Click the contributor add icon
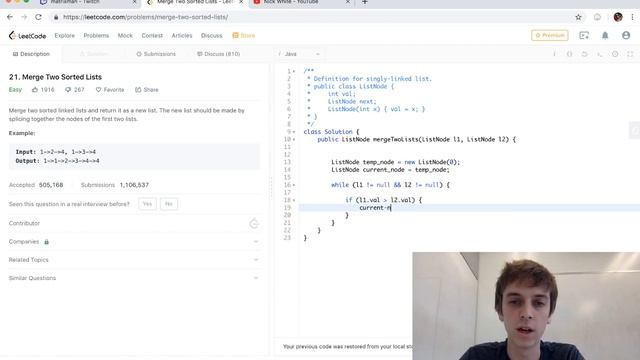The image size is (640, 360). click(254, 224)
